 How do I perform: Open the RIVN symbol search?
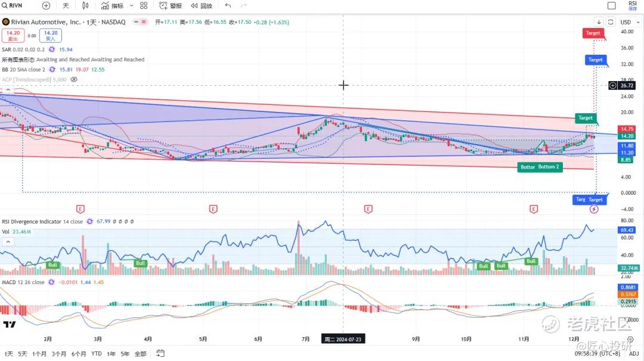(12, 6)
